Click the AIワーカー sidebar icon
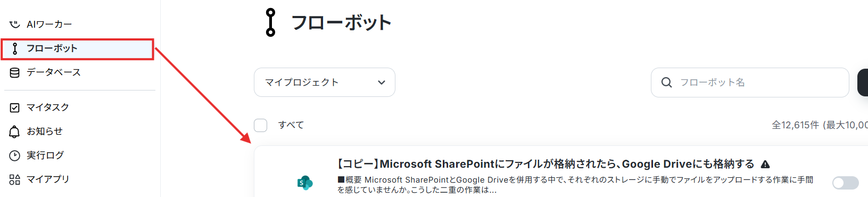Viewport: 868px width, 197px height. point(15,24)
